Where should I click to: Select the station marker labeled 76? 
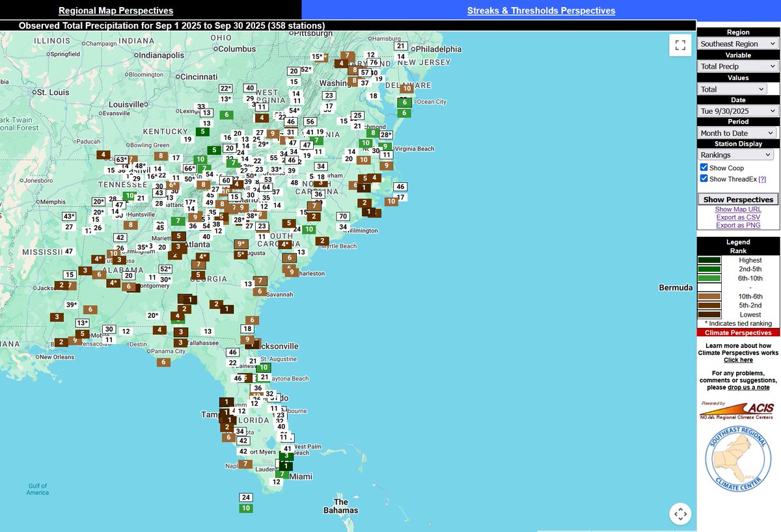pyautogui.click(x=373, y=62)
